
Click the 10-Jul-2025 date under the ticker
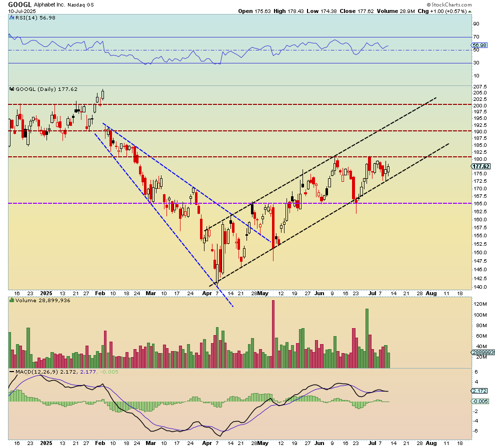click(22, 11)
